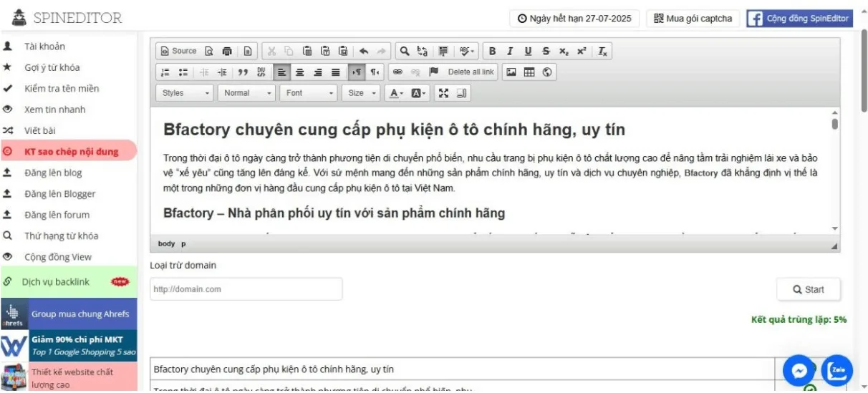Viewport: 868px width, 393px height.
Task: Click the Insert Image icon
Action: tap(511, 72)
